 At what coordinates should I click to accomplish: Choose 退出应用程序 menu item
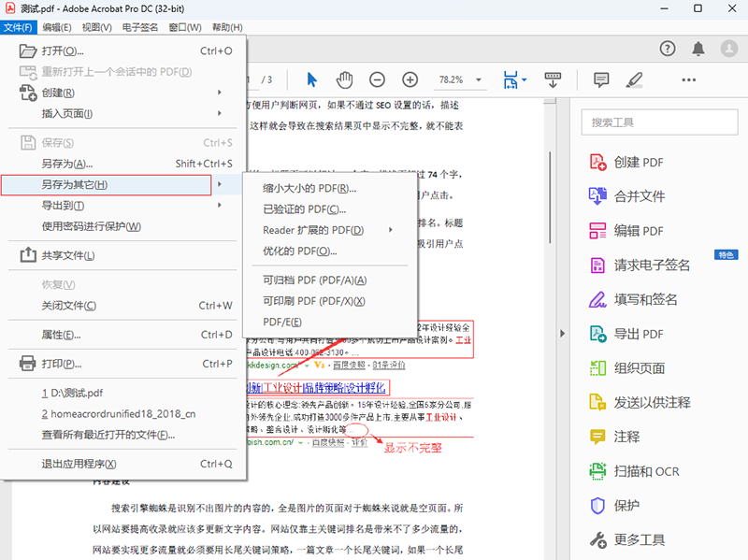[x=123, y=464]
